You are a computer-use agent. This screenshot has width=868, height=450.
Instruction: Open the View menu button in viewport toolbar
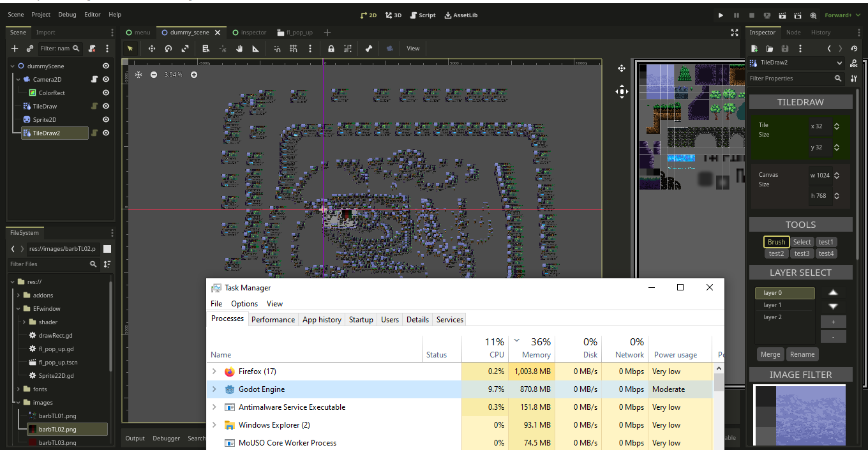(414, 49)
